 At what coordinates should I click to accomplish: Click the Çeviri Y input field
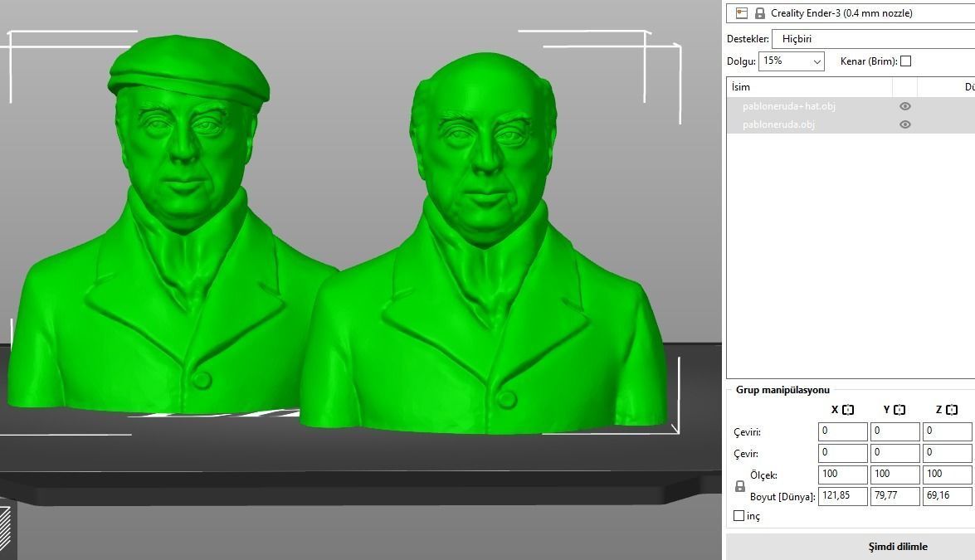click(x=895, y=431)
